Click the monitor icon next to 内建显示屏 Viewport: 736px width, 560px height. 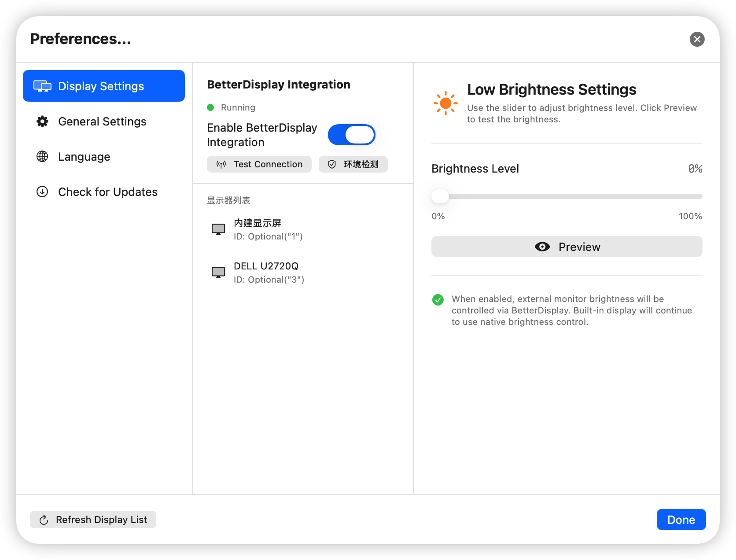(218, 229)
